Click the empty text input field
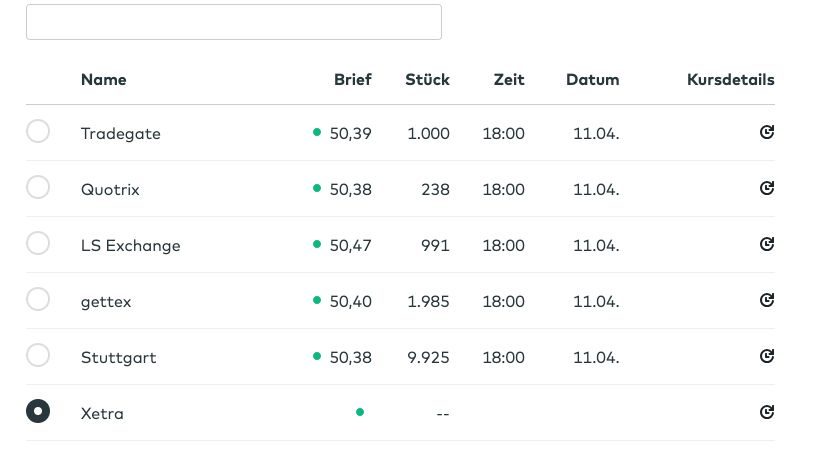816x450 pixels. tap(233, 22)
